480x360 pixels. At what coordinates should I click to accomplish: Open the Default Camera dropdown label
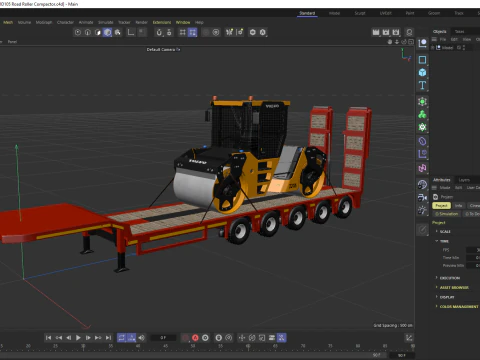(x=163, y=49)
